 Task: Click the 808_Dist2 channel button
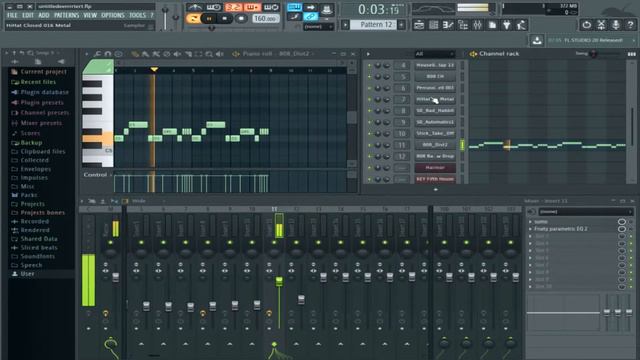[435, 145]
